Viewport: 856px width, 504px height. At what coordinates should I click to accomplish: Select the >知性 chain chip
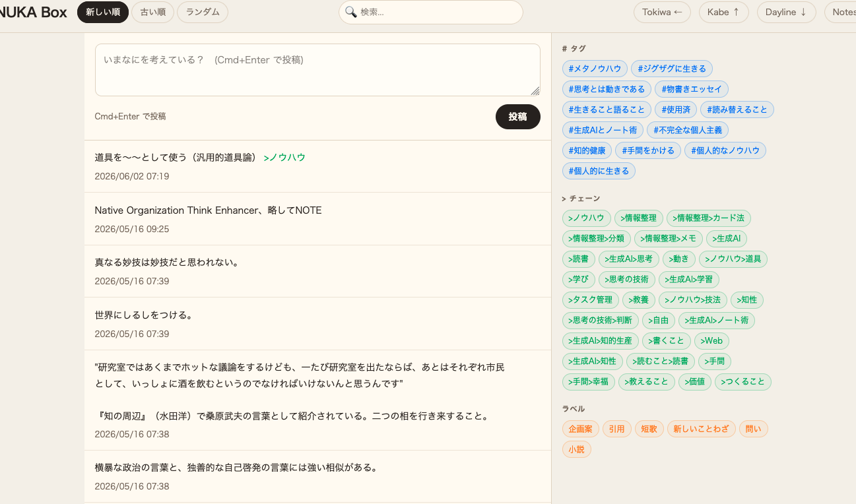(x=747, y=300)
